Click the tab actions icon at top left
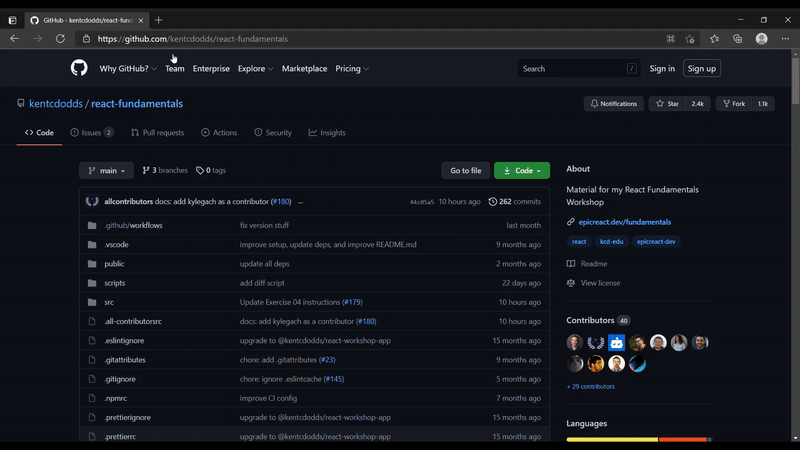800x450 pixels. (13, 20)
